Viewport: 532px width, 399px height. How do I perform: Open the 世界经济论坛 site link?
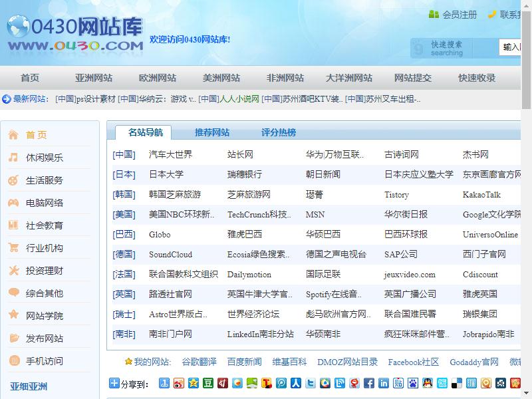point(253,314)
